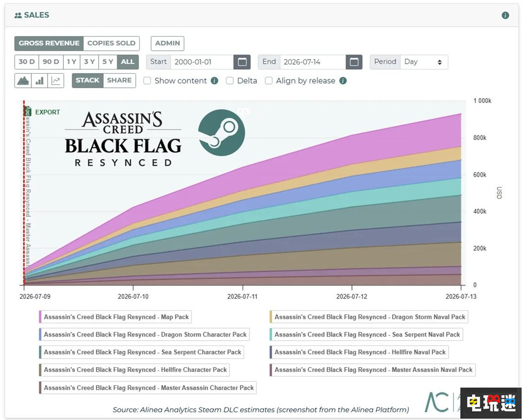The width and height of the screenshot is (523, 420).
Task: Click the Export spreadsheet icon
Action: (x=28, y=112)
